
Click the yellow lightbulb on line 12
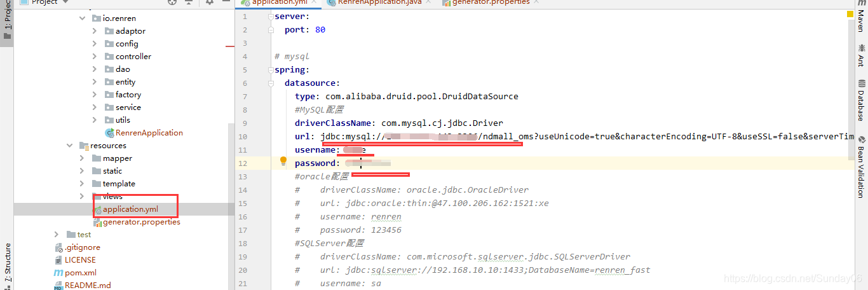pyautogui.click(x=284, y=162)
